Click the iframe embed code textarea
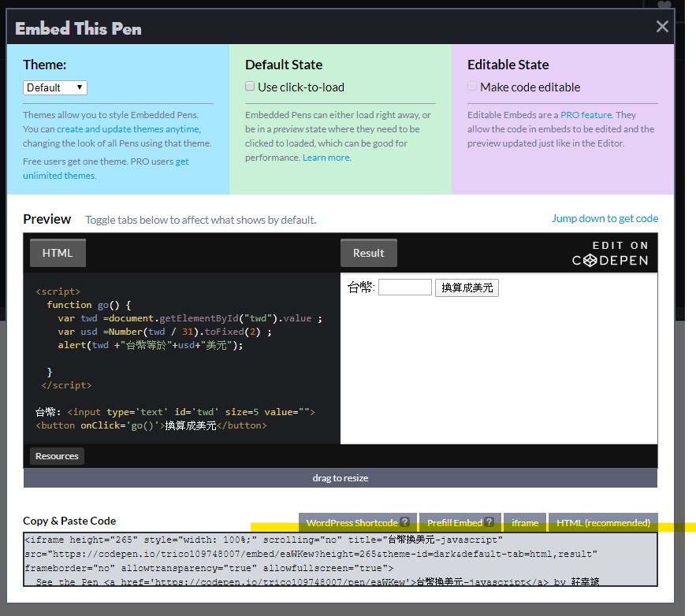This screenshot has height=616, width=696. [341, 559]
